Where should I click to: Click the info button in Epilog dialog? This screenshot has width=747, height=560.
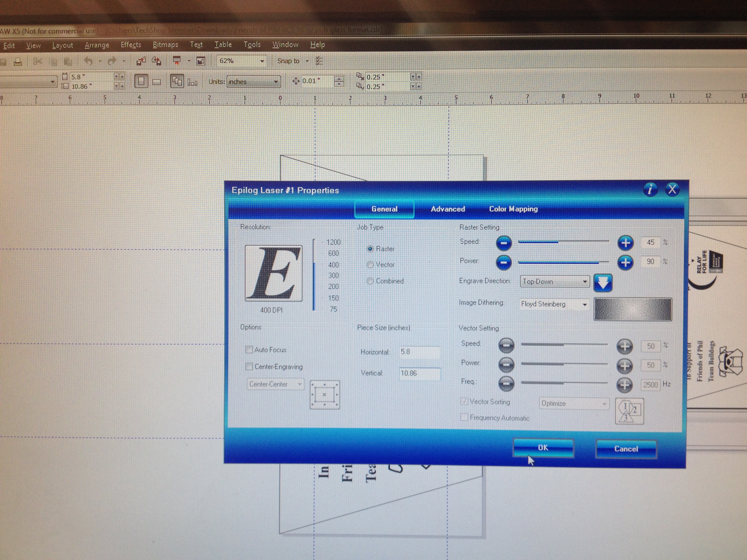coord(650,189)
